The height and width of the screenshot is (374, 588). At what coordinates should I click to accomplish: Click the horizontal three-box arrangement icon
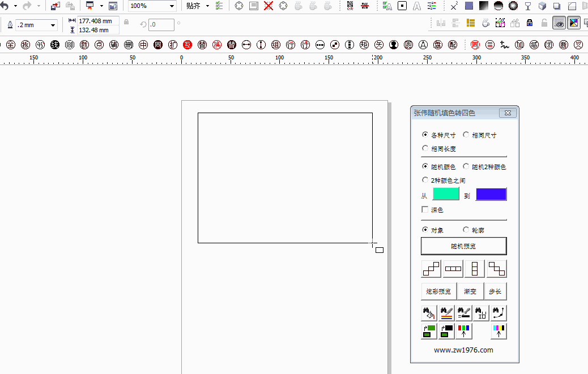(x=453, y=269)
